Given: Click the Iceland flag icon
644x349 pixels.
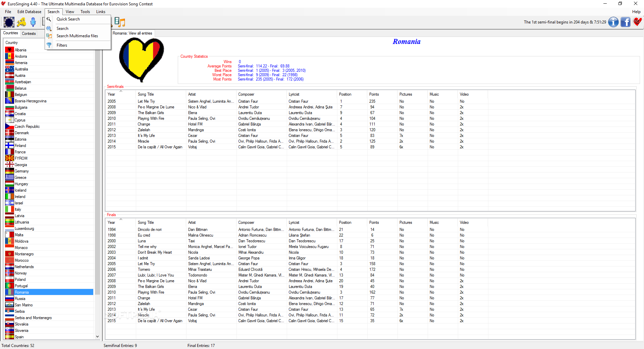Looking at the screenshot, I should tap(9, 190).
